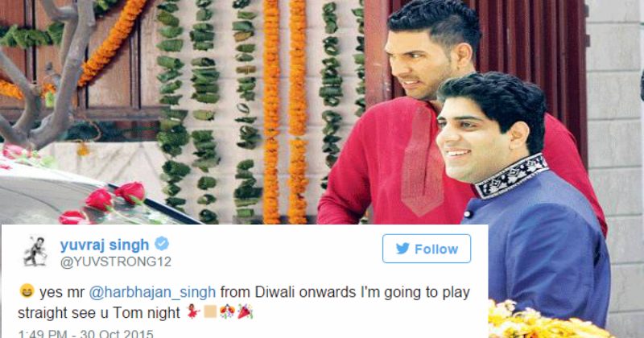Open the yuvraj singh display name link
This screenshot has width=644, height=338.
pyautogui.click(x=105, y=245)
